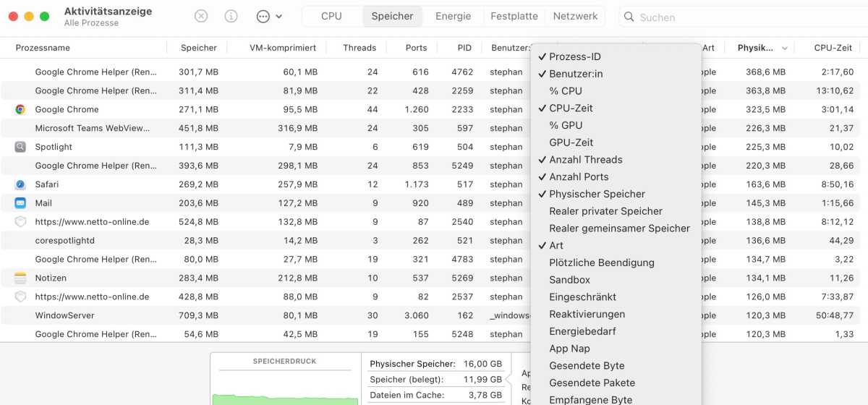Switch to the Speicher tab

click(392, 16)
